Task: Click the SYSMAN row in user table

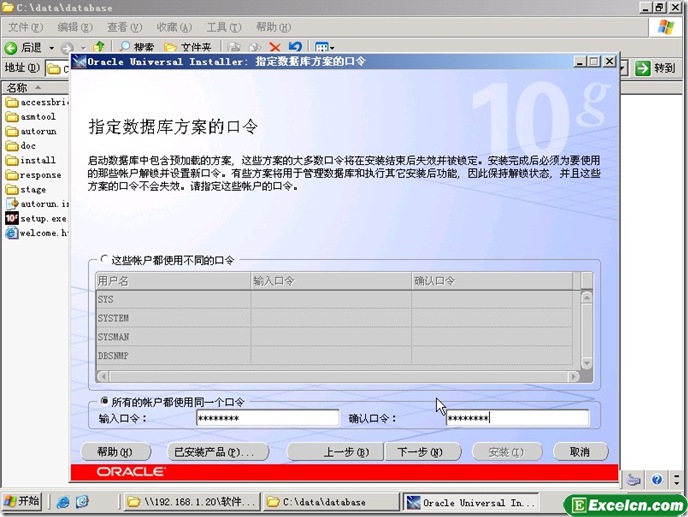Action: pyautogui.click(x=334, y=337)
